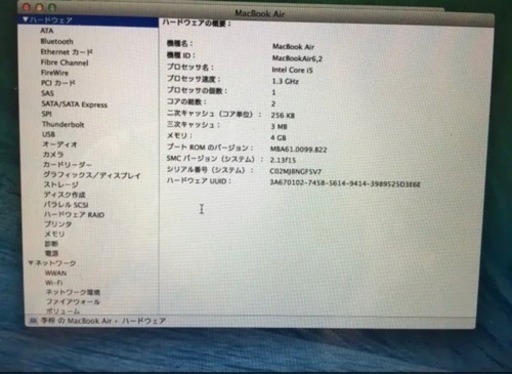
Task: Select メモリ in the sidebar list
Action: pos(55,234)
